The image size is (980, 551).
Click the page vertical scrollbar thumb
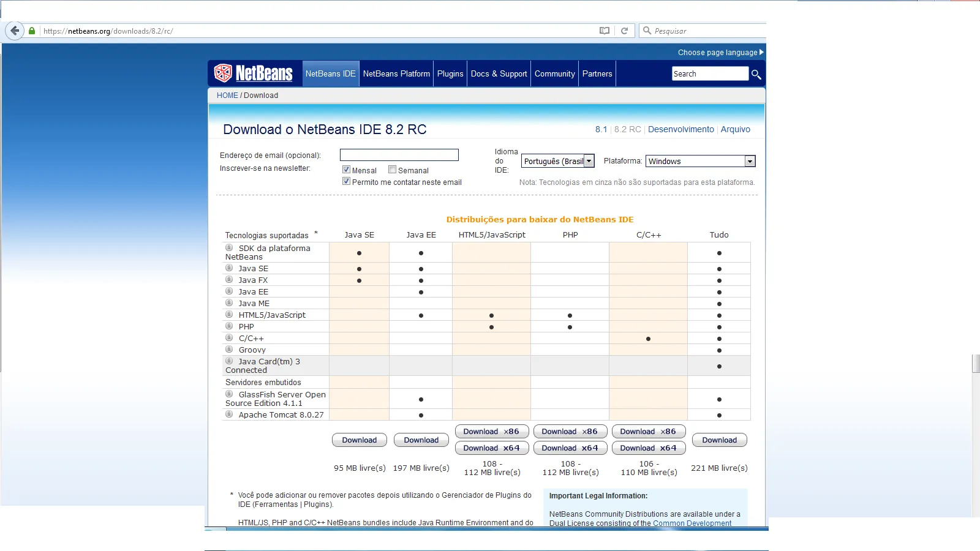pos(976,363)
